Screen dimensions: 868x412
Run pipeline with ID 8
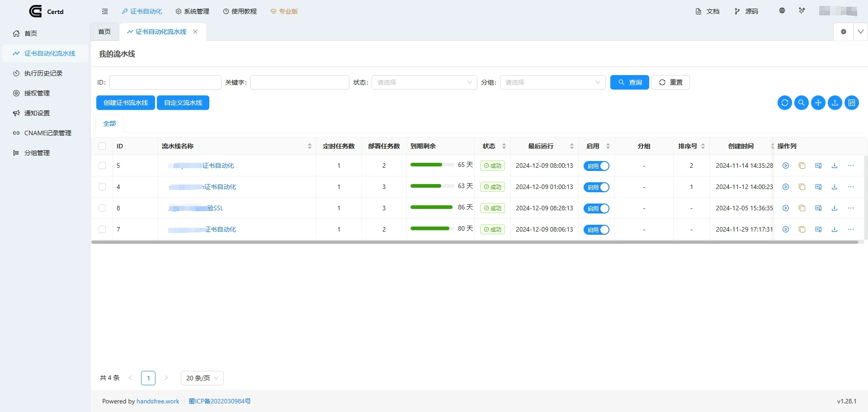(x=786, y=208)
